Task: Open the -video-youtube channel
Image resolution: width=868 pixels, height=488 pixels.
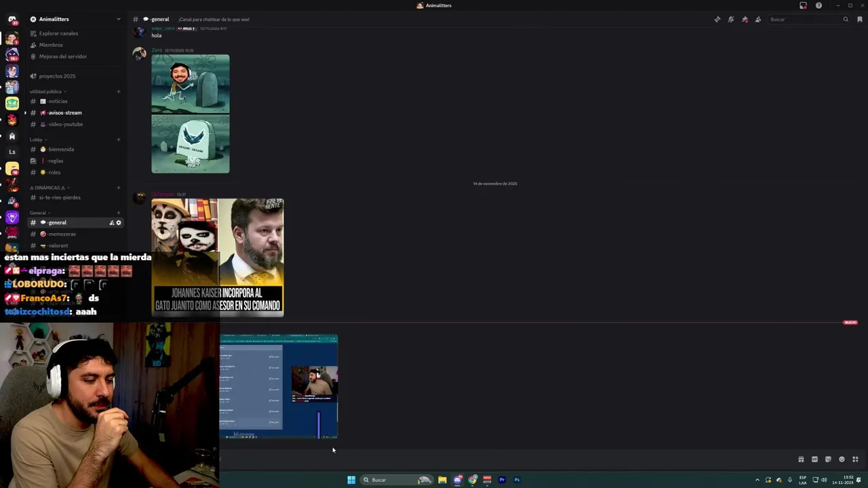Action: coord(65,124)
